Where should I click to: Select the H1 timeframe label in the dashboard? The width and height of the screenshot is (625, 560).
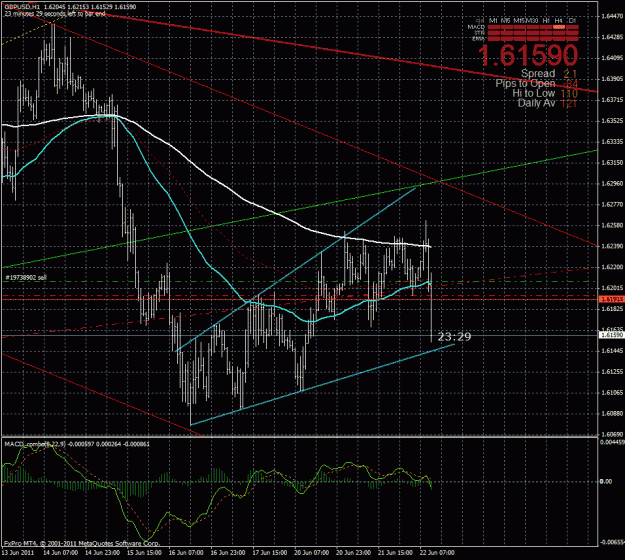(546, 20)
